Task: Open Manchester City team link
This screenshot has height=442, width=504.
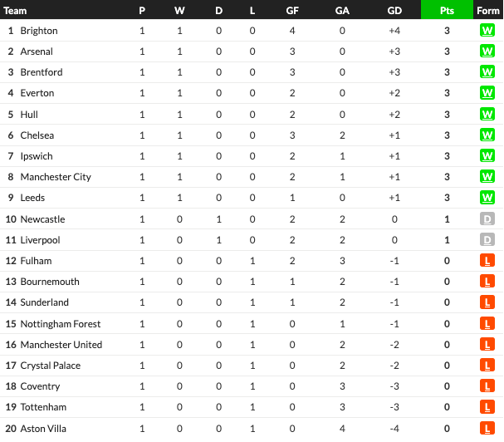Action: (x=56, y=177)
